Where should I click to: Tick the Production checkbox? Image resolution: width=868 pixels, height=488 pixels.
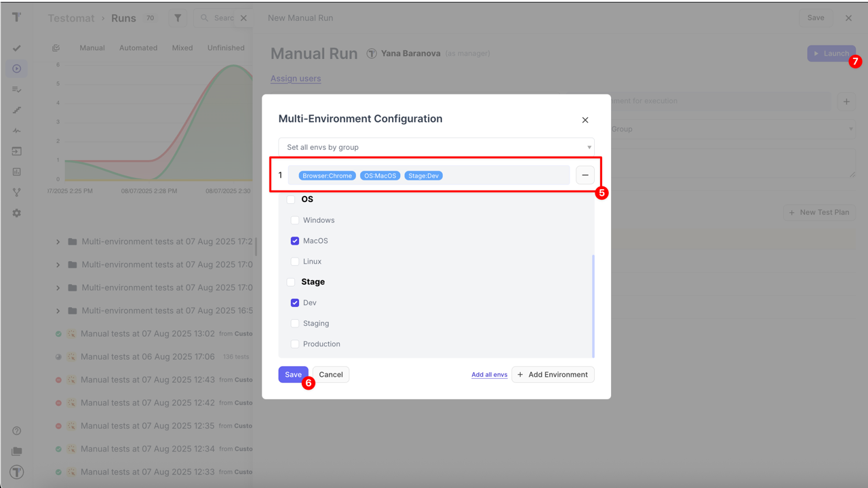[295, 344]
